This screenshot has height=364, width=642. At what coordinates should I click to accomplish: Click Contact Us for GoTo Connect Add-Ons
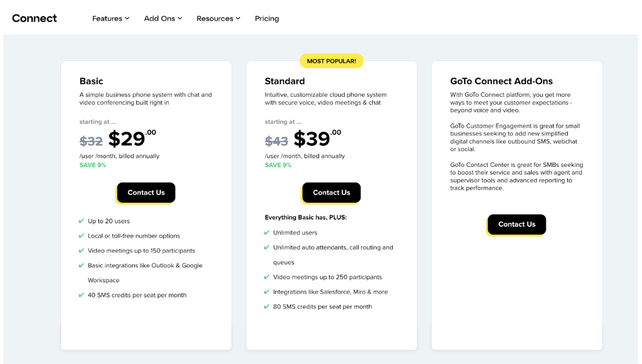point(516,224)
